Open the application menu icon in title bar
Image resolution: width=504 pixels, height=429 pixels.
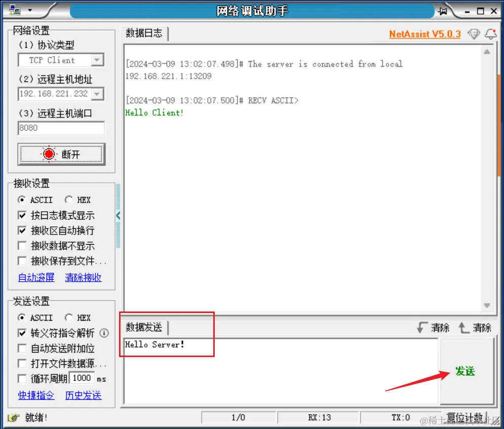[15, 10]
